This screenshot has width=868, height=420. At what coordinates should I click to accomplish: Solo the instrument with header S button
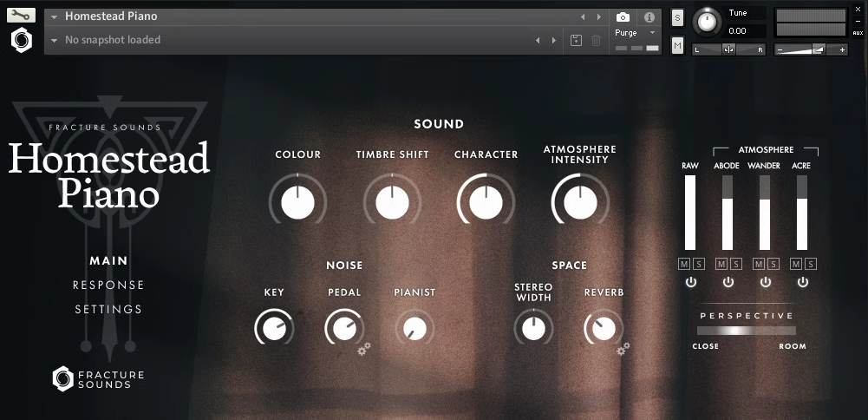(677, 17)
